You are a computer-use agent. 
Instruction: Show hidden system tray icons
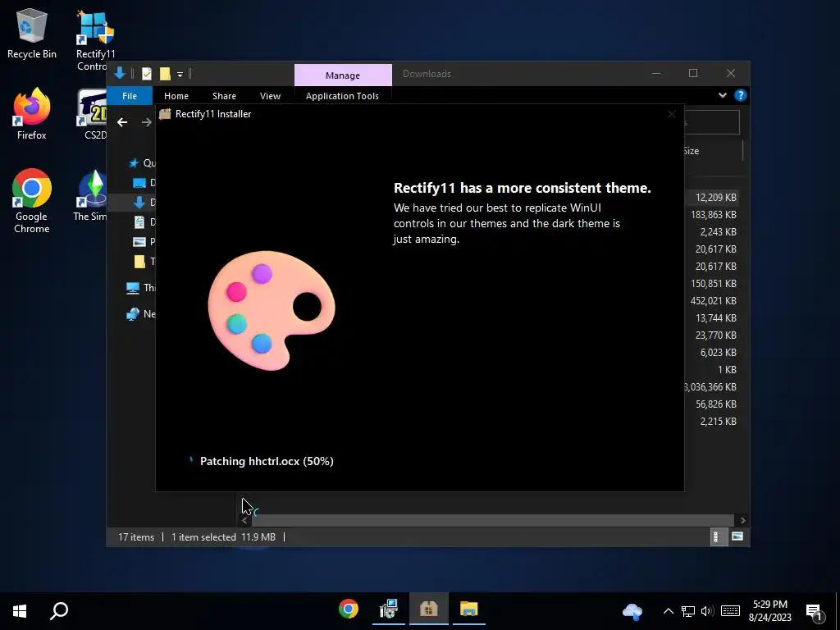pyautogui.click(x=668, y=611)
